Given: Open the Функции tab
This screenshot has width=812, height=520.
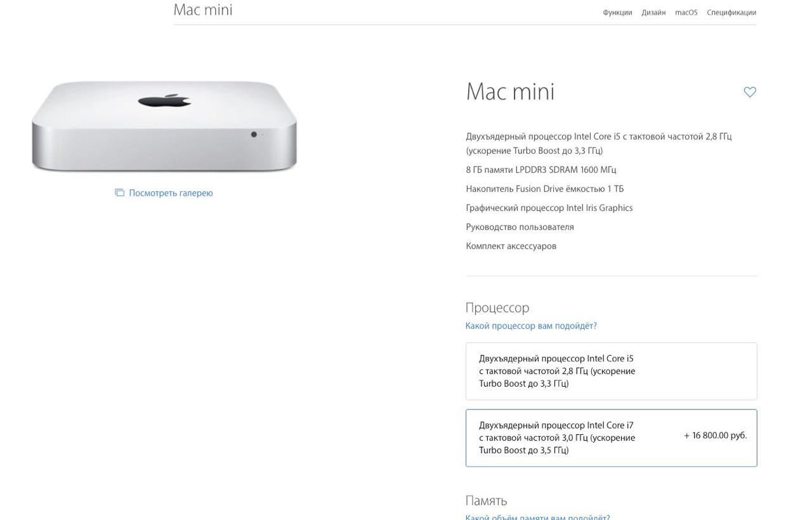Looking at the screenshot, I should pos(617,13).
